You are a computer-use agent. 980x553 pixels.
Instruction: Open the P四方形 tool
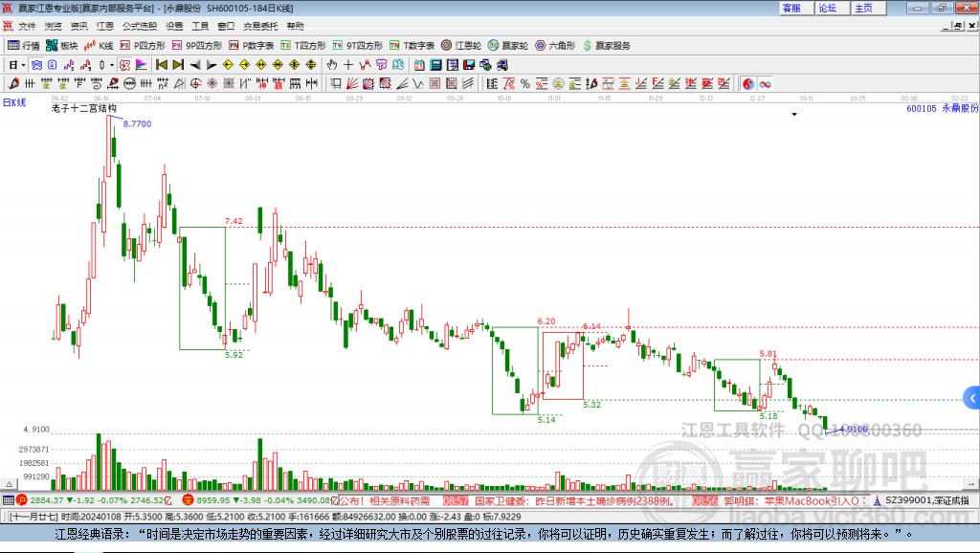[143, 46]
